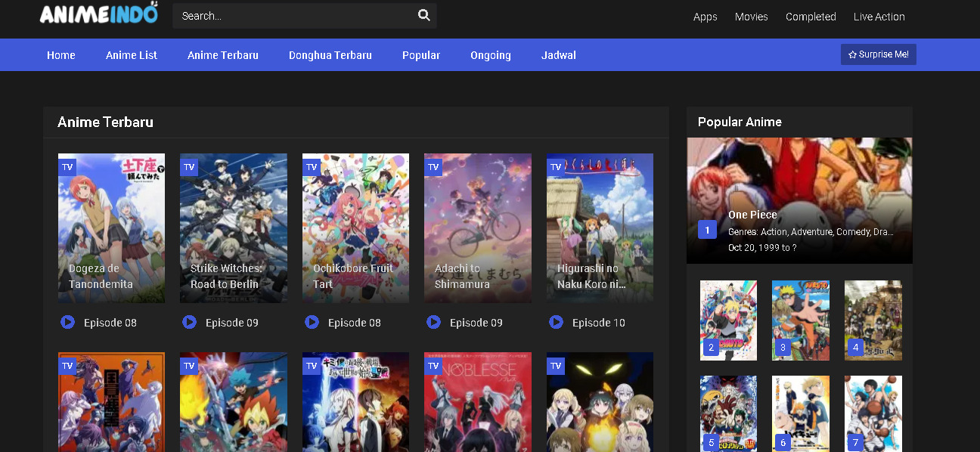Click 'Oct 20, 1999 to ?' date text
Image resolution: width=980 pixels, height=452 pixels.
762,247
